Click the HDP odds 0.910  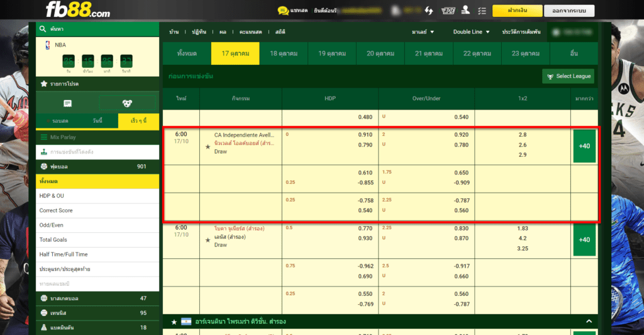(x=365, y=135)
